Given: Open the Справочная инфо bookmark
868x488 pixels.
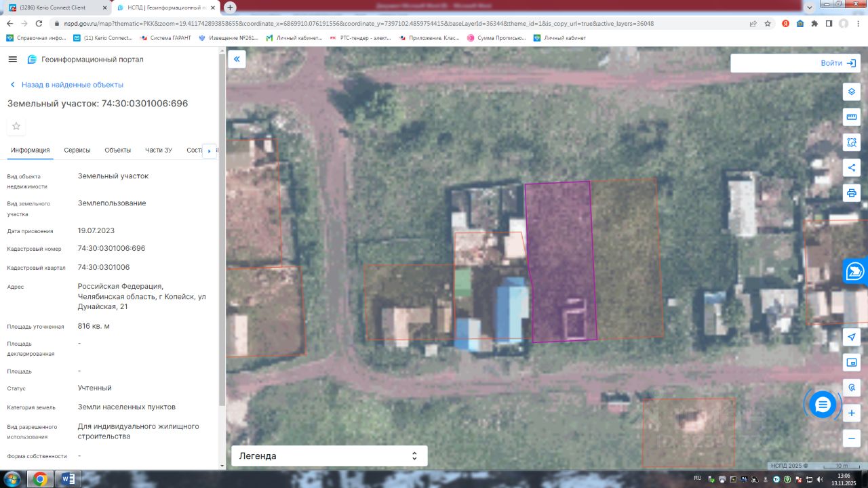Looking at the screenshot, I should click(36, 38).
